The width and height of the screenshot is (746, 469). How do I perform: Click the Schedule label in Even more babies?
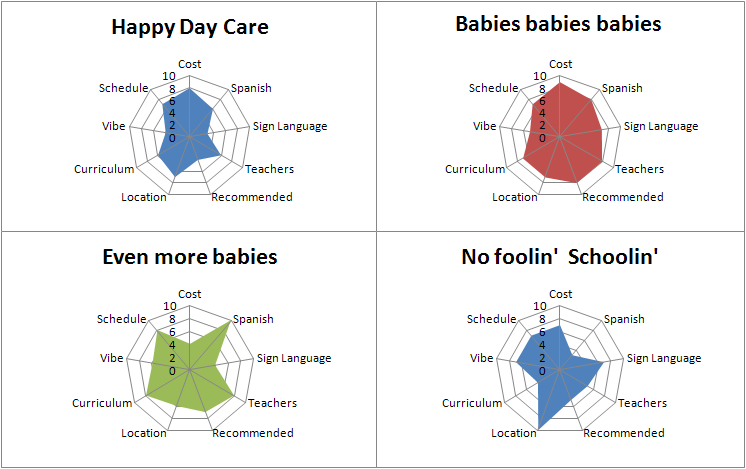pos(122,318)
